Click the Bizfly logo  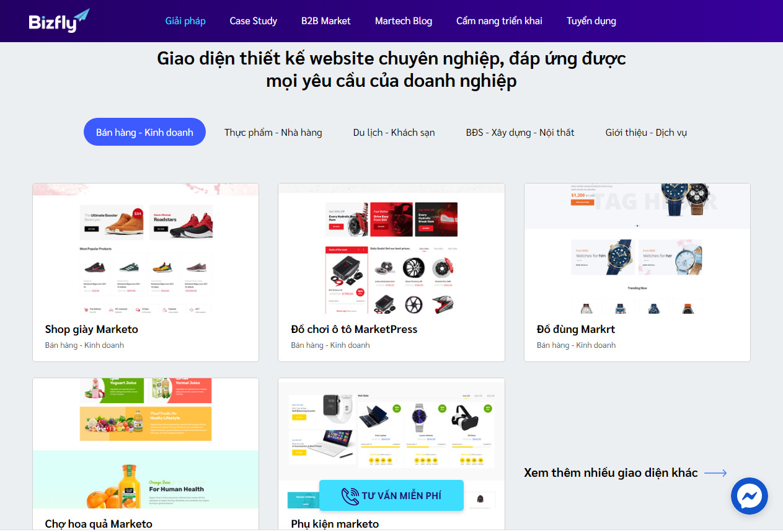59,21
